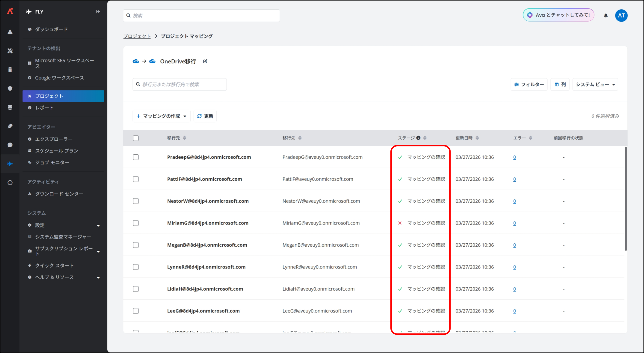644x353 pixels.
Task: Click the chat bubble icon in left rail
Action: click(x=10, y=145)
